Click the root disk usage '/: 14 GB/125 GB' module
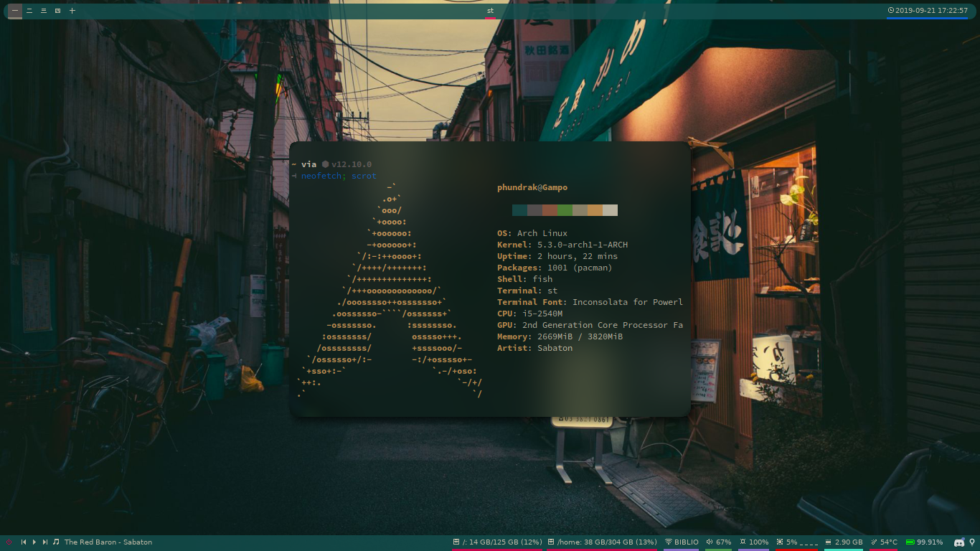The image size is (980, 551). (497, 542)
